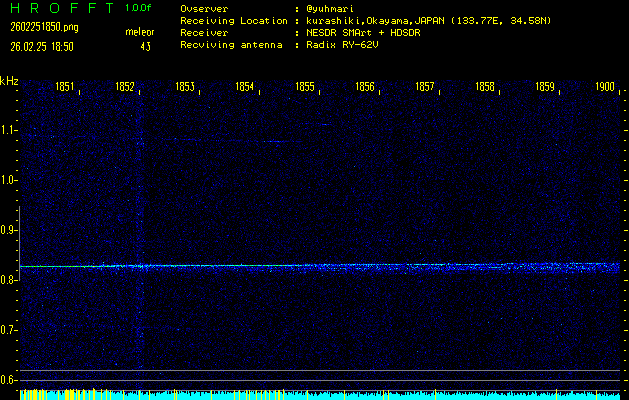Click the 1856 time axis label
This screenshot has width=629, height=400.
[365, 87]
